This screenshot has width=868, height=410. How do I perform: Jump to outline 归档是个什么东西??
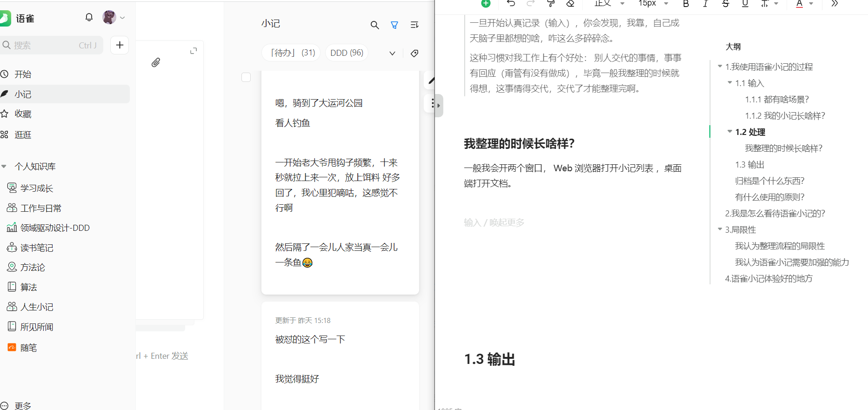pyautogui.click(x=769, y=181)
